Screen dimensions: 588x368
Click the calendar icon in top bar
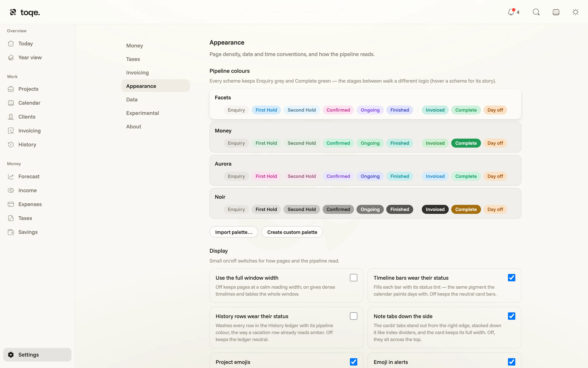pyautogui.click(x=556, y=12)
